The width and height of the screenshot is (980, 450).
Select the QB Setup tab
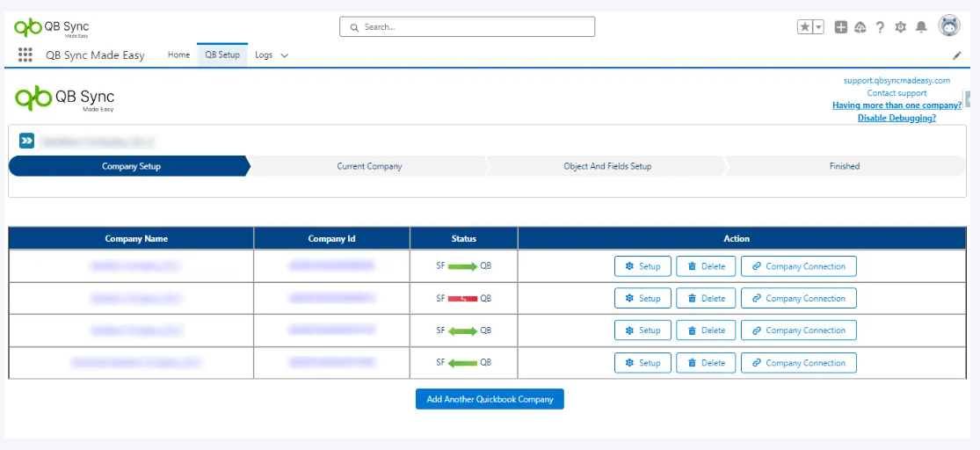tap(222, 55)
